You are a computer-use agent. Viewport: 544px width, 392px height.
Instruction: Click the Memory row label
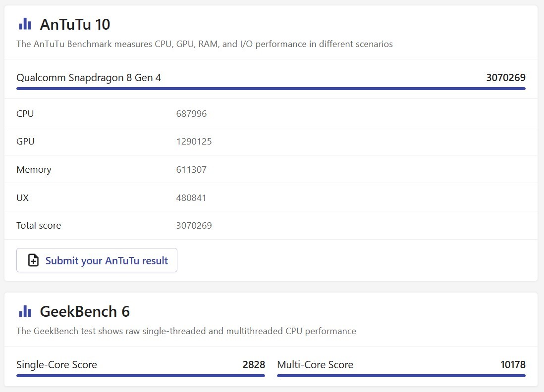point(34,169)
